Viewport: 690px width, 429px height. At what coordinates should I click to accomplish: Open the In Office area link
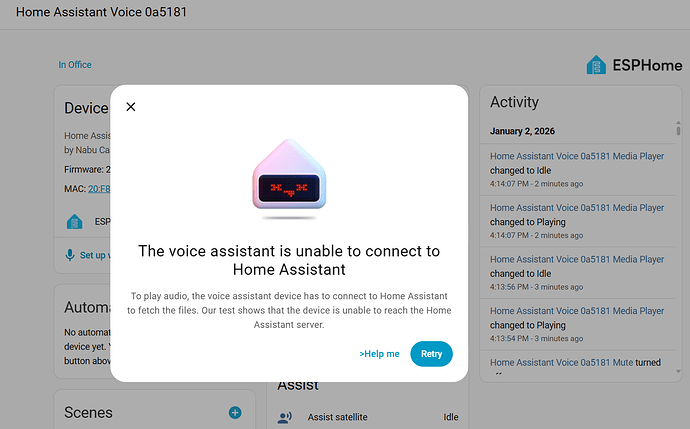[x=75, y=65]
